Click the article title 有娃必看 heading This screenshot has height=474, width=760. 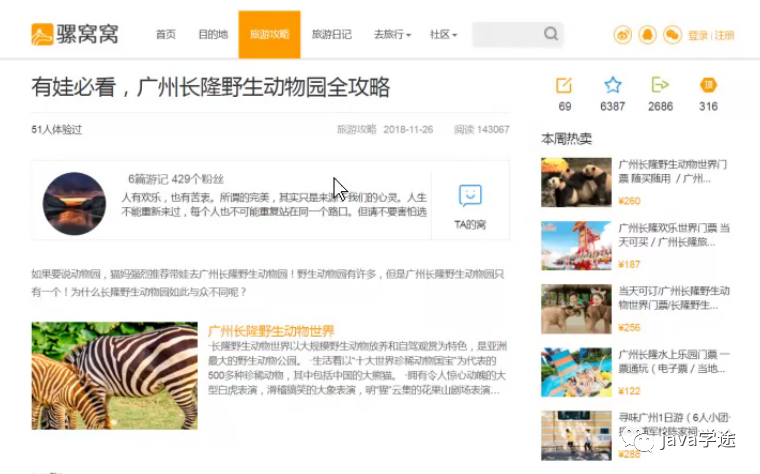click(211, 87)
